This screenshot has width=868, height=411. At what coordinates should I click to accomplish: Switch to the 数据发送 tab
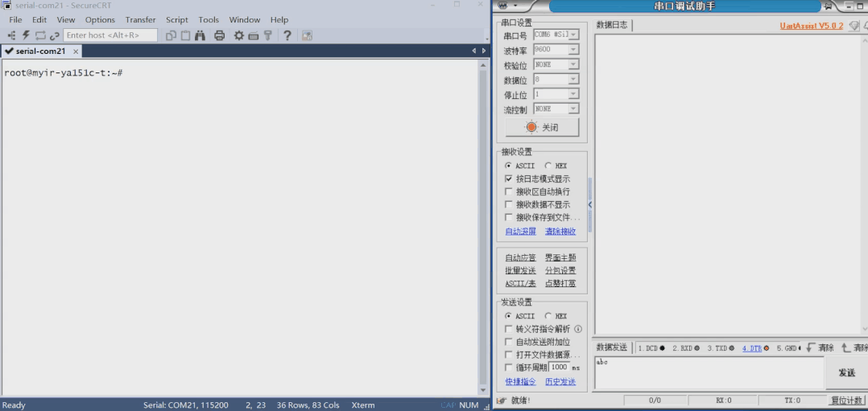click(612, 347)
